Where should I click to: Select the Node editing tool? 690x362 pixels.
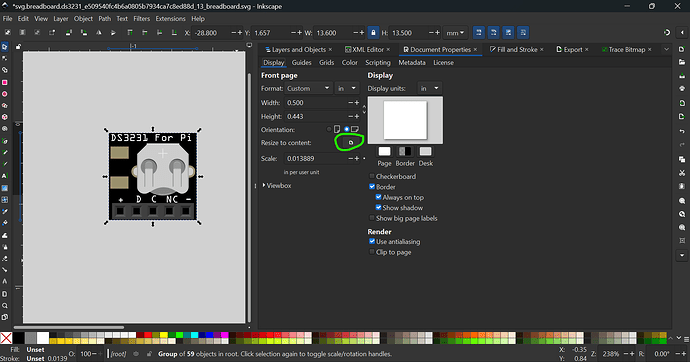tap(5, 58)
